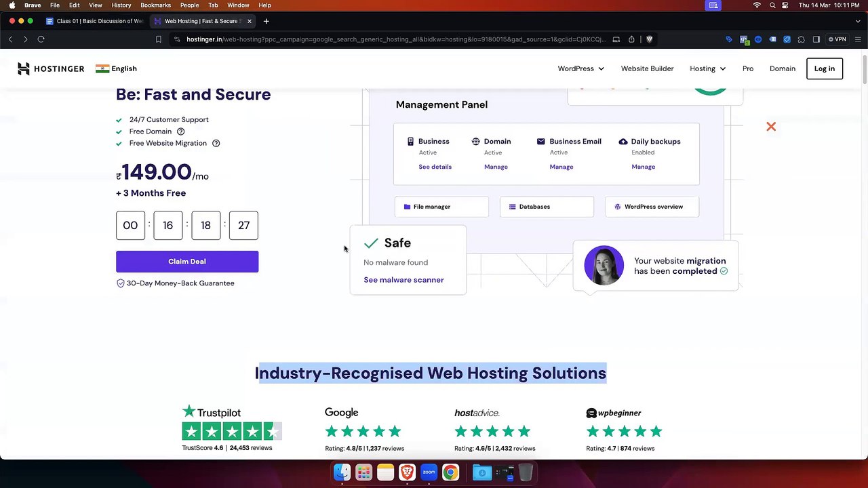
Task: Click Manage under Business Email
Action: click(561, 167)
